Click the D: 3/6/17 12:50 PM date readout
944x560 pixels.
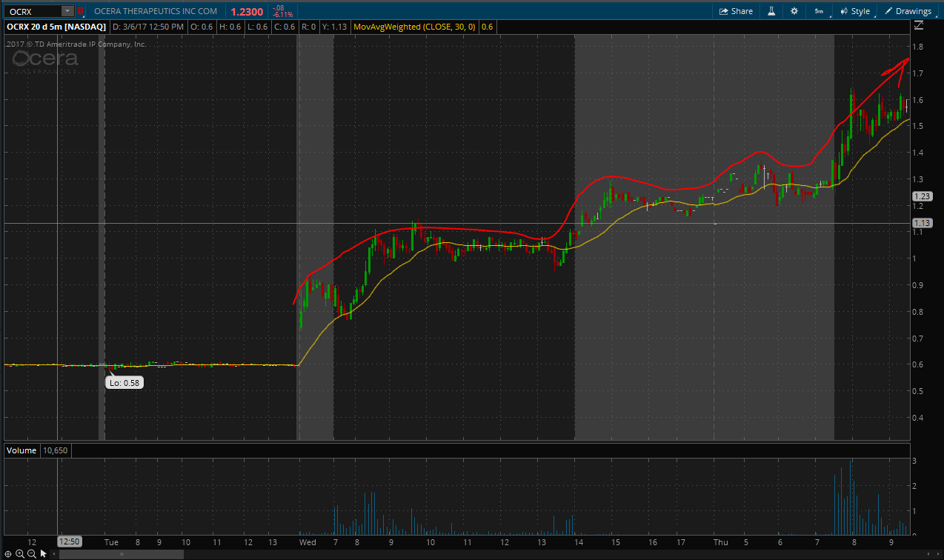(148, 27)
